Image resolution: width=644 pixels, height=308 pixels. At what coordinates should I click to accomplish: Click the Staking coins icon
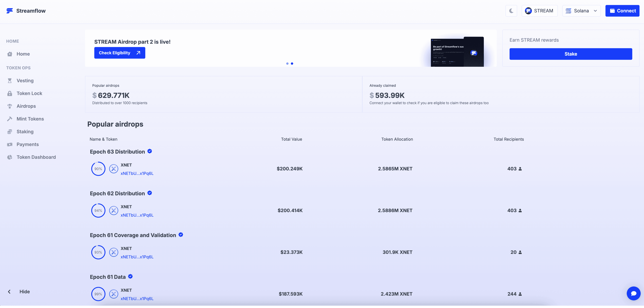(x=10, y=132)
